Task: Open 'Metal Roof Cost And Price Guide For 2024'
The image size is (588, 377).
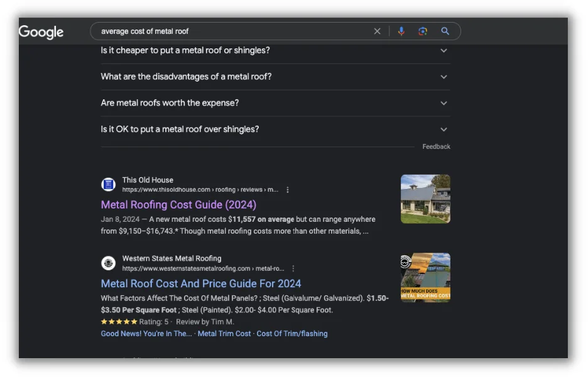Action: click(201, 283)
